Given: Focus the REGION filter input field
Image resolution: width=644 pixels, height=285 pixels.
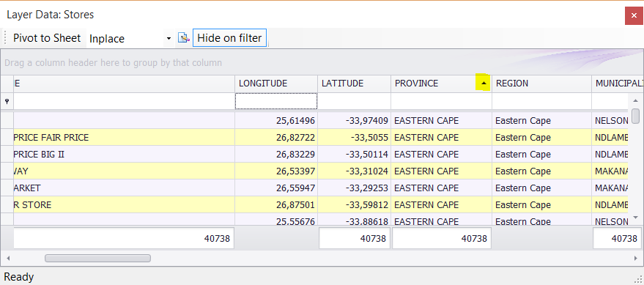Looking at the screenshot, I should (x=541, y=101).
